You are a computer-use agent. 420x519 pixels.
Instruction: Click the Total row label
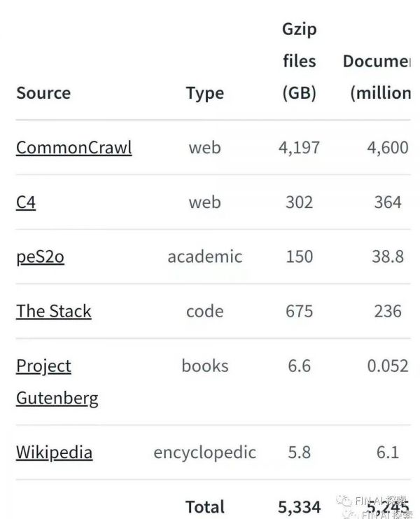coord(205,506)
